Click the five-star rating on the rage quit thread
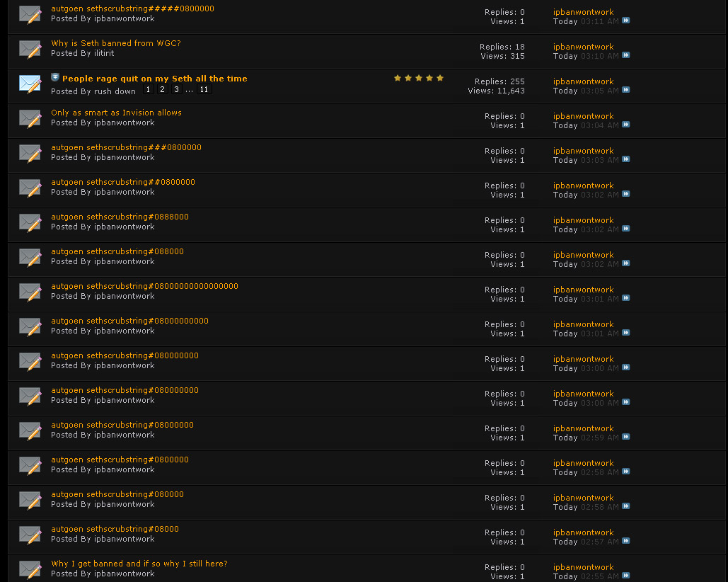The image size is (728, 582). click(x=419, y=78)
